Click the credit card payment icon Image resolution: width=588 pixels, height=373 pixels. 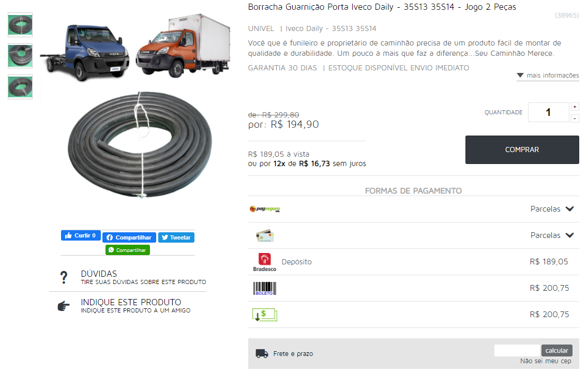coord(265,236)
